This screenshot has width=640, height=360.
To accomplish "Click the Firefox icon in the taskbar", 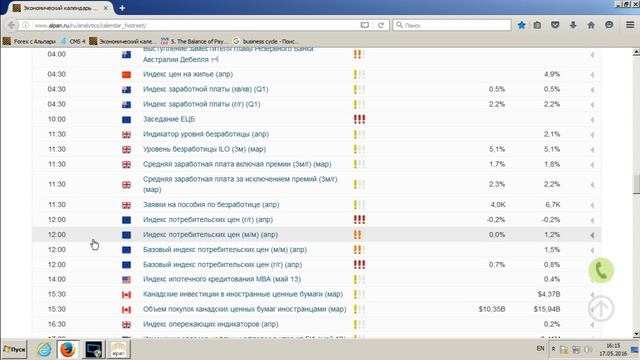I will pyautogui.click(x=68, y=350).
